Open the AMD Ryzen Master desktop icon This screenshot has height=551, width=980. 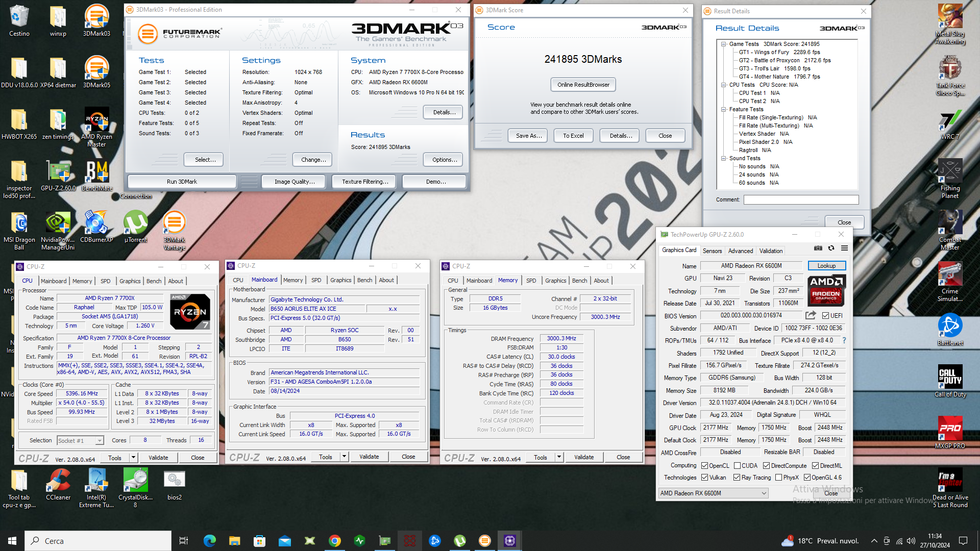pos(96,127)
